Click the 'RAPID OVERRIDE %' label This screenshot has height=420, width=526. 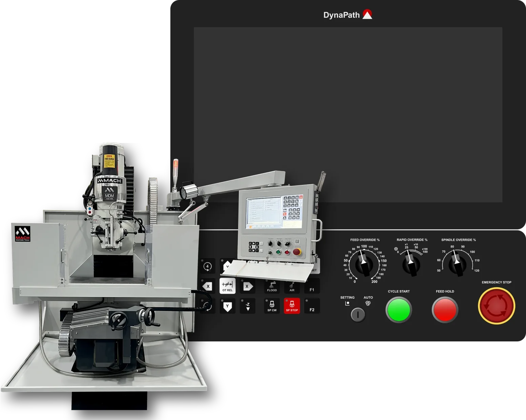(x=412, y=240)
